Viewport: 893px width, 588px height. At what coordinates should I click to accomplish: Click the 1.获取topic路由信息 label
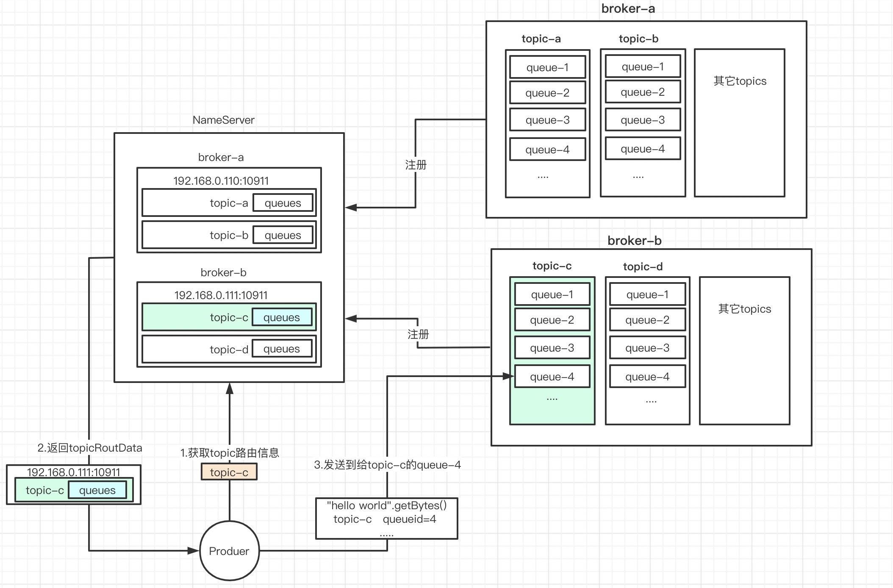230,453
